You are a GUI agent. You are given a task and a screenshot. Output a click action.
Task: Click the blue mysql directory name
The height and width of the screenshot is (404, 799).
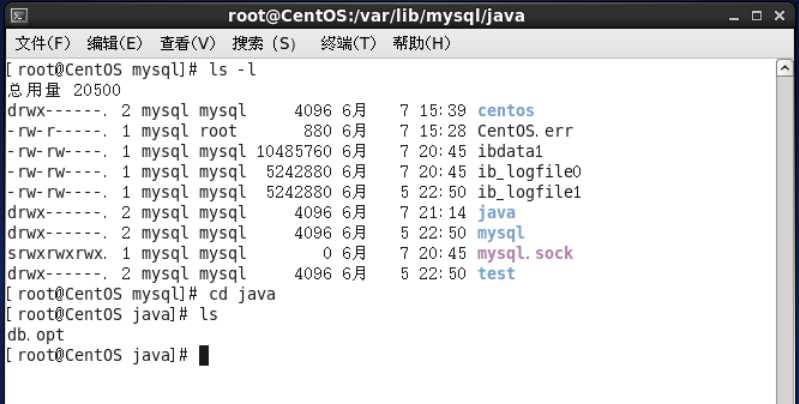click(500, 233)
